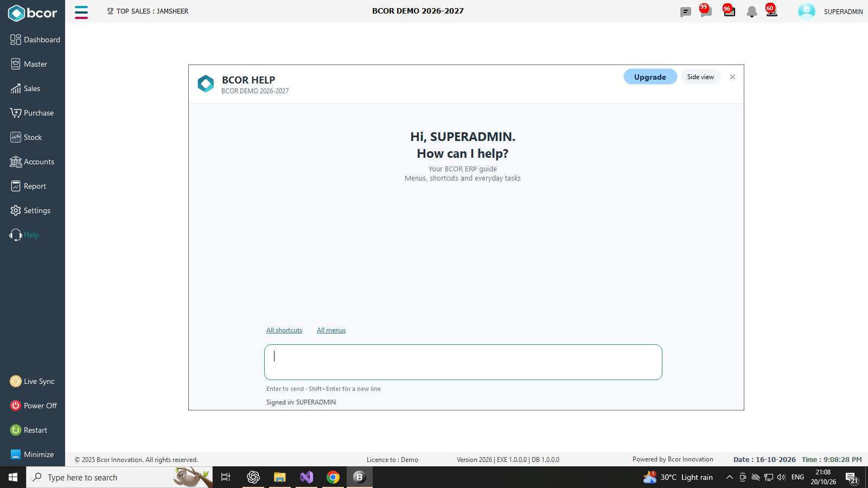868x488 pixels.
Task: Open Dashboard from the sidebar
Action: pos(35,40)
